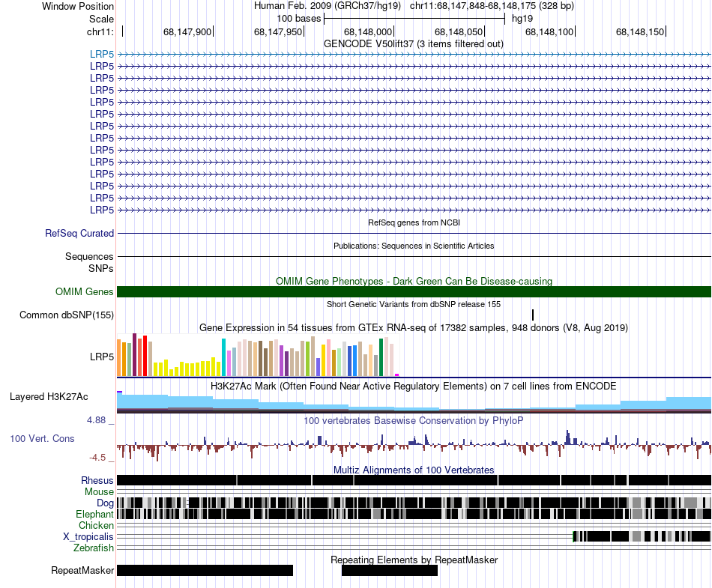Screen dimensions: 712x588
Task: Click the Dog alignment label
Action: (x=105, y=503)
